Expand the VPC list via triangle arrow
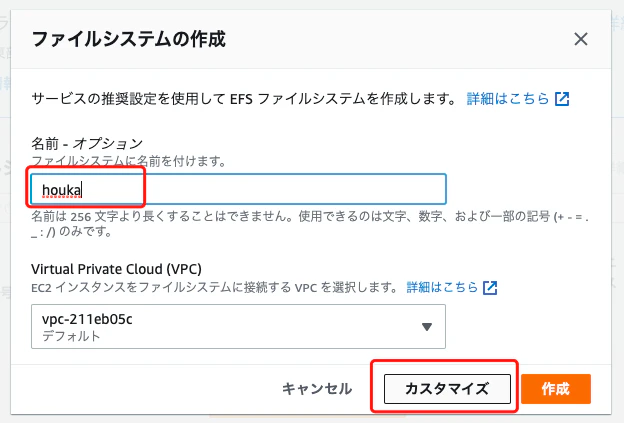The width and height of the screenshot is (624, 423). tap(427, 327)
